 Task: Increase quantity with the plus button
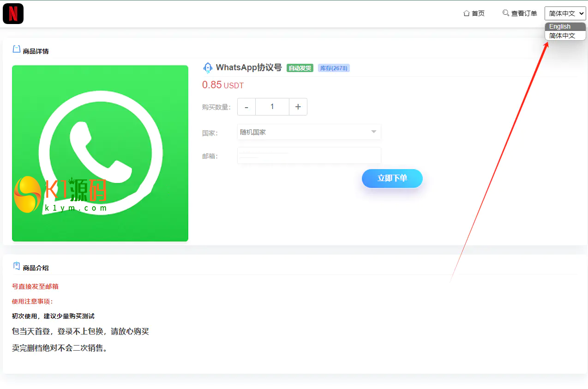coord(298,107)
